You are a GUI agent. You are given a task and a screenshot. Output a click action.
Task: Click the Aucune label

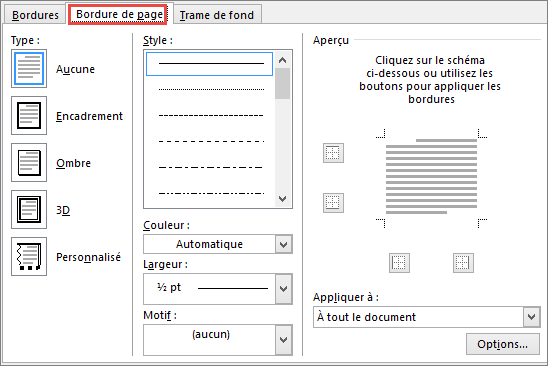(75, 69)
